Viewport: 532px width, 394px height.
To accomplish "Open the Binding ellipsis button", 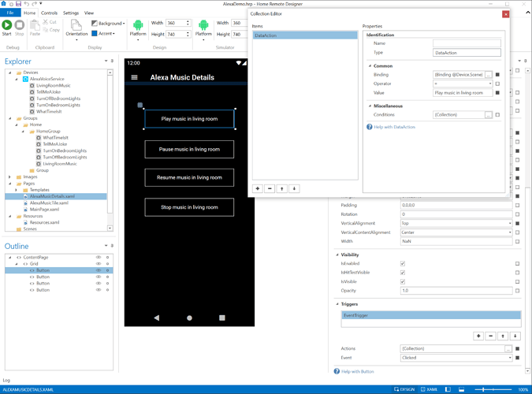I will [488, 75].
